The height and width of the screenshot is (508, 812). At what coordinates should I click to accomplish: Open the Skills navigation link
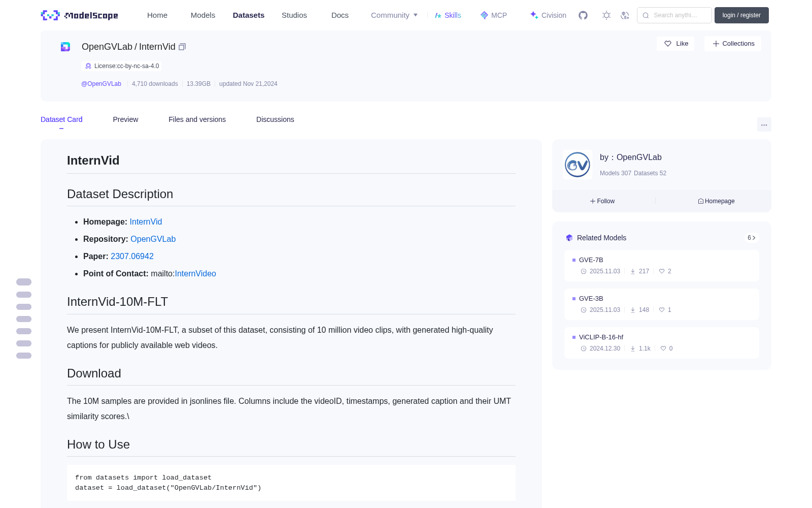point(448,15)
